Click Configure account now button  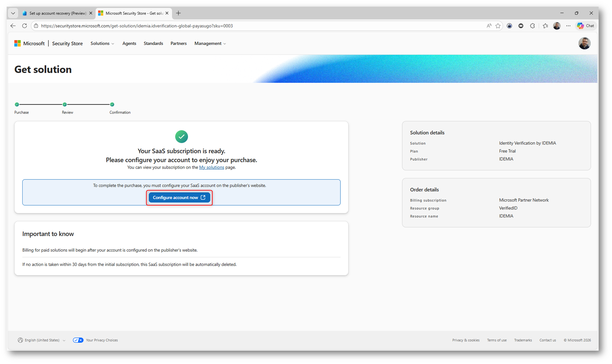coord(179,198)
